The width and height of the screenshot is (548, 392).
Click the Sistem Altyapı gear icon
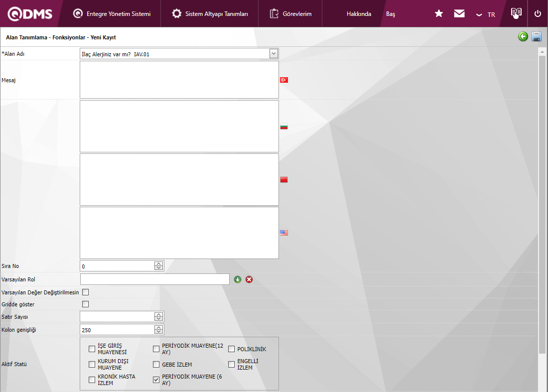click(177, 13)
